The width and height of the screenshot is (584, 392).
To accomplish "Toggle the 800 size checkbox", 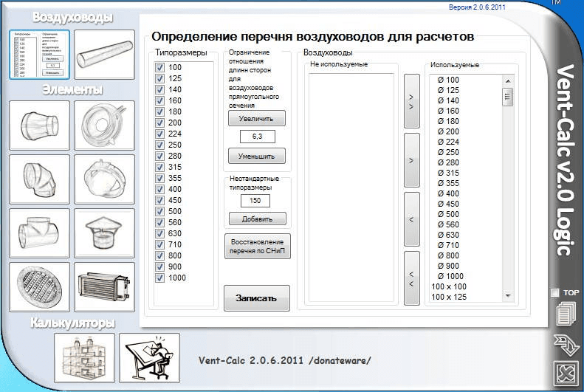I will pyautogui.click(x=159, y=255).
